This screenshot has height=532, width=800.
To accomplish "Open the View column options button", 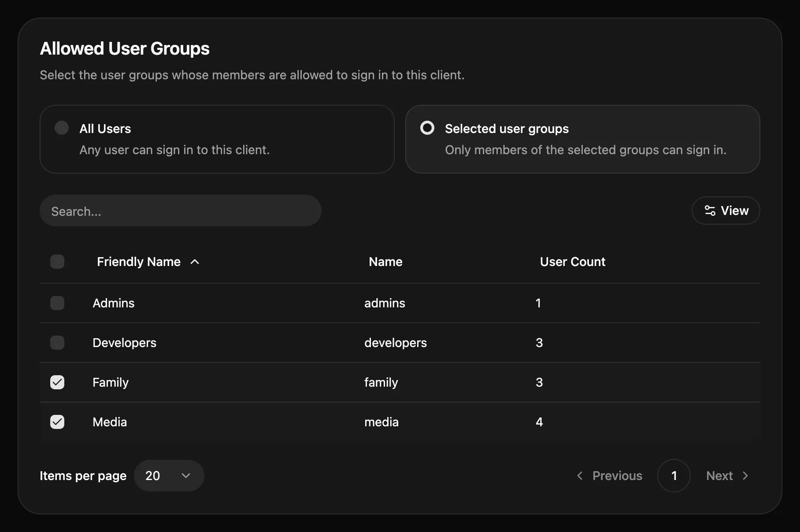I will (x=726, y=211).
